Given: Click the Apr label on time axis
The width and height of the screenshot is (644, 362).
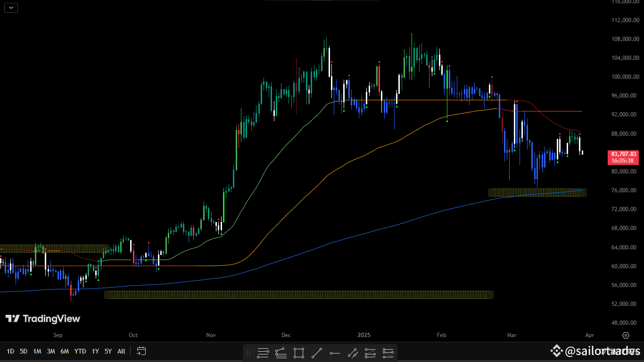Looking at the screenshot, I should point(589,335).
